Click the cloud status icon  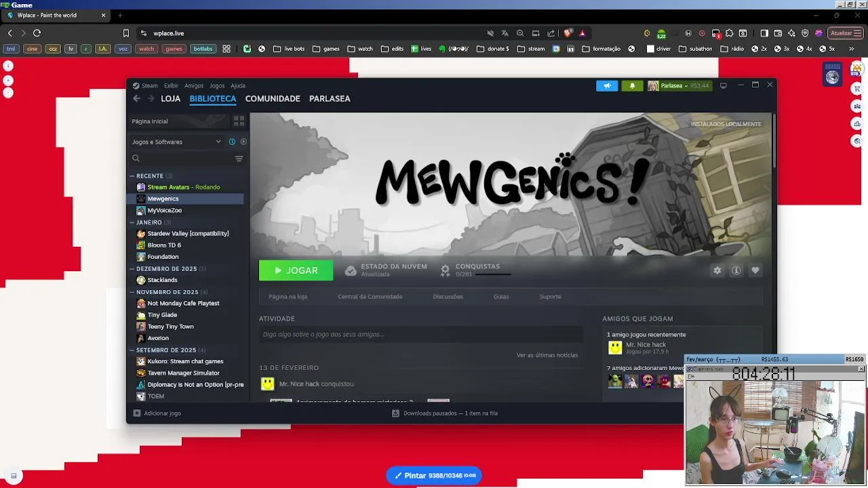(x=351, y=270)
